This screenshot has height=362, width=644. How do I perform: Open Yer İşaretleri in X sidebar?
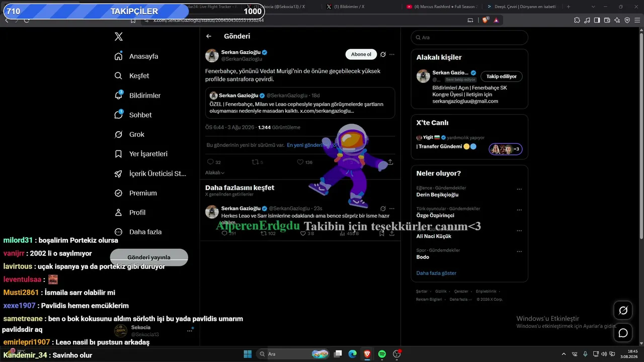tap(141, 154)
